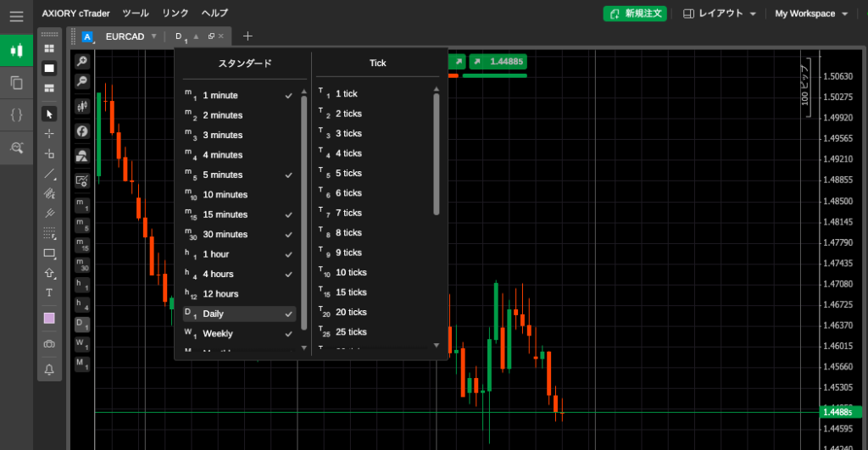Select the text tool in drawing toolbar
Viewport: 868px width, 450px height.
(x=49, y=292)
